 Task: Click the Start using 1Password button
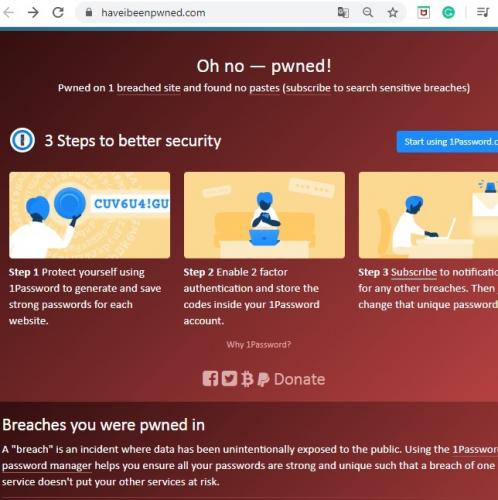[x=447, y=142]
